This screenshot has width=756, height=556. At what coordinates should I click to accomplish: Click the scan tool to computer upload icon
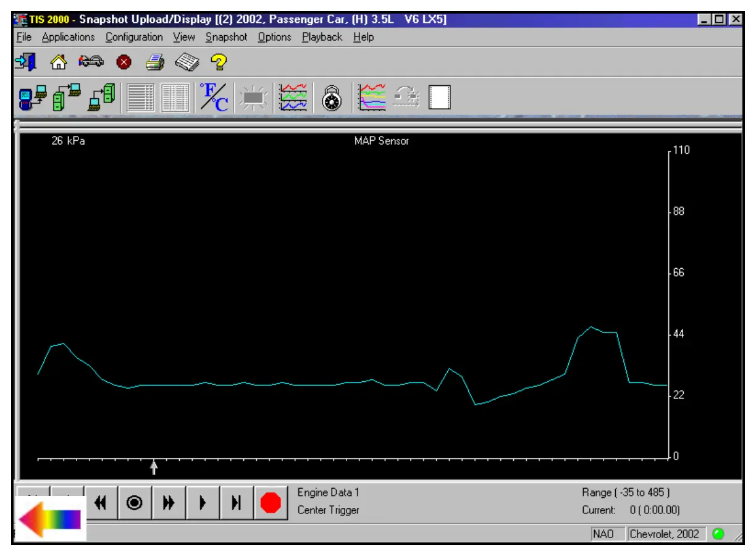click(33, 97)
